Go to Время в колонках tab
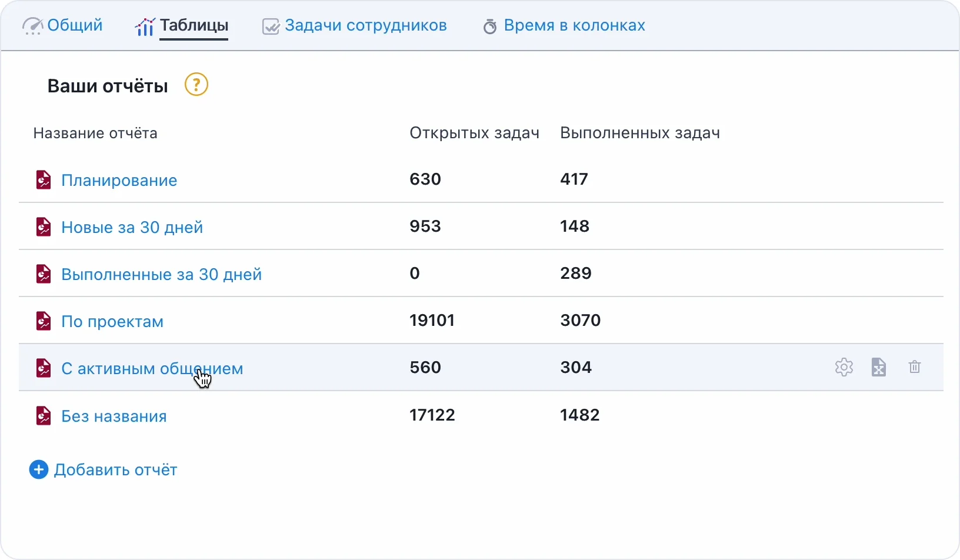This screenshot has width=960, height=560. 564,26
